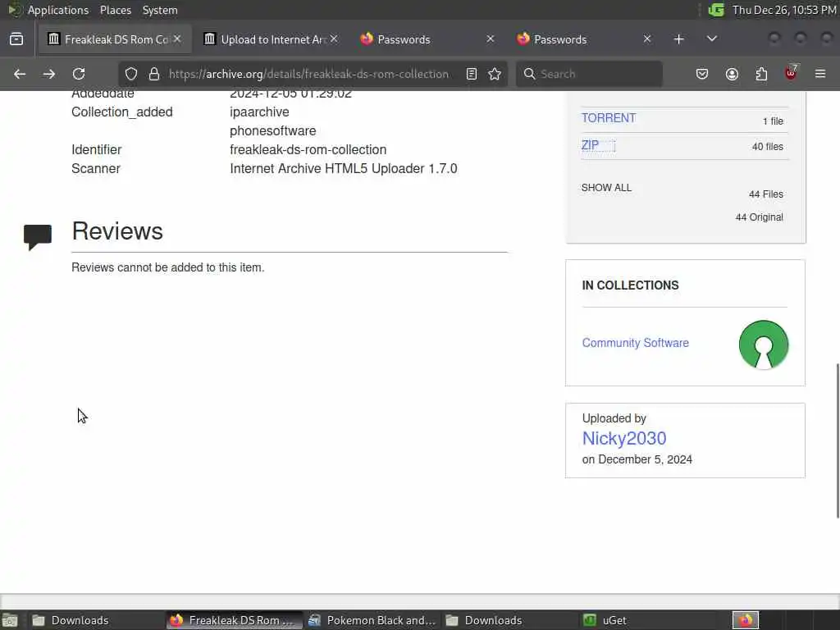Click the archive.org URL address field
Screen dimensions: 840x630
click(x=308, y=74)
